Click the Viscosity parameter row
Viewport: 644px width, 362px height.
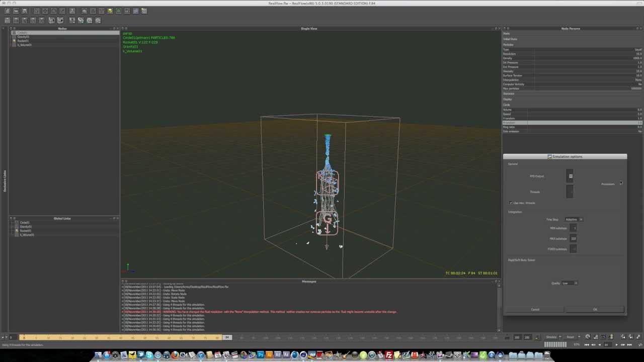pos(573,71)
